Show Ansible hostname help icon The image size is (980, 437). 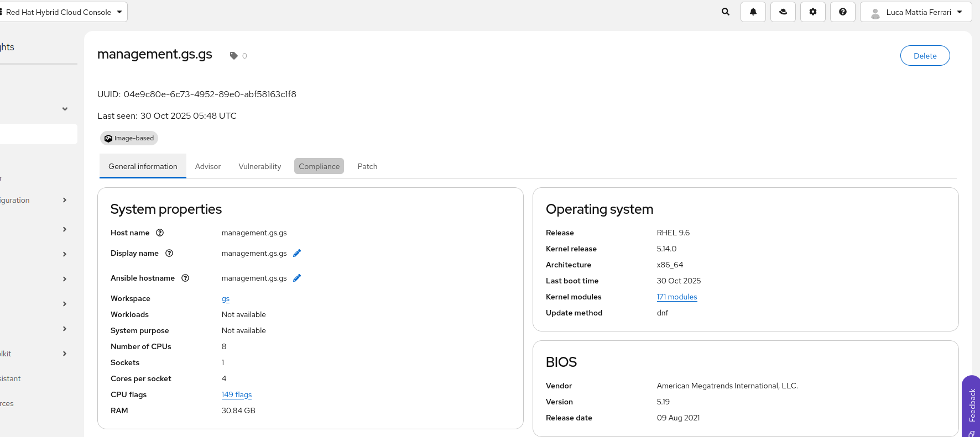pyautogui.click(x=185, y=278)
